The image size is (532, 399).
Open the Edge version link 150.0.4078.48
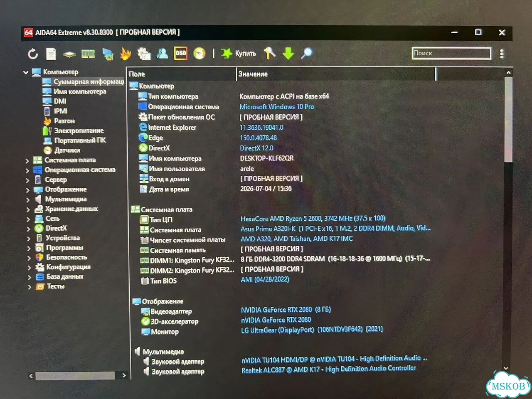pyautogui.click(x=258, y=138)
